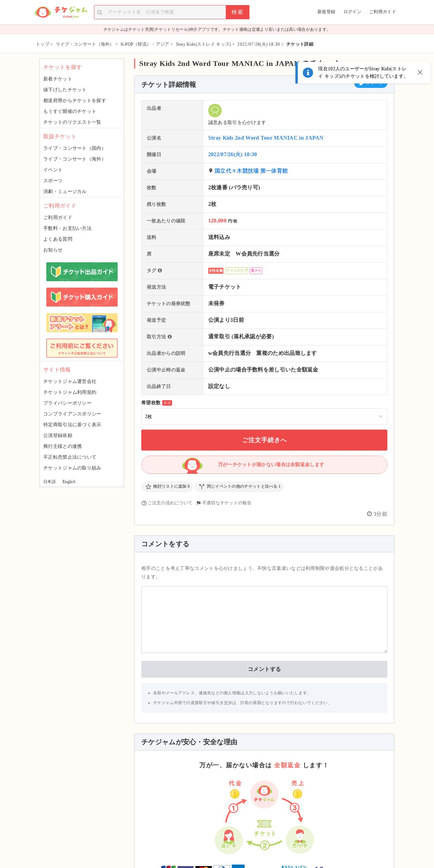Open the 国立代々木競技場 第一体育館 venue link

click(x=251, y=171)
